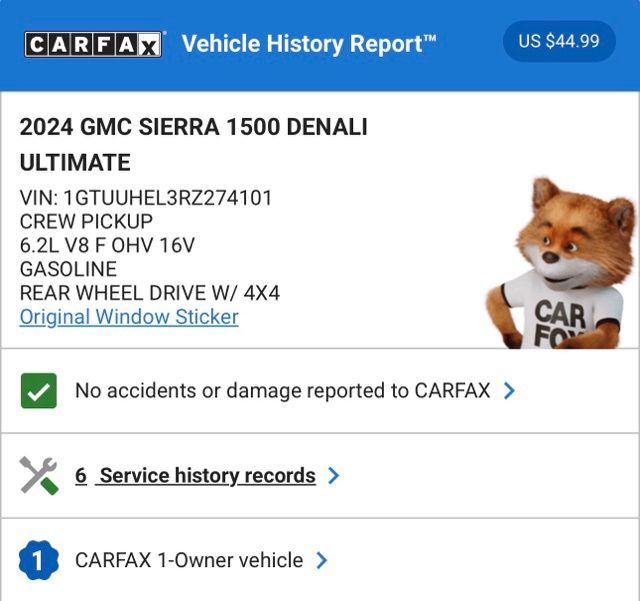
Task: Click the green checkmark no-accidents icon
Action: (x=38, y=391)
